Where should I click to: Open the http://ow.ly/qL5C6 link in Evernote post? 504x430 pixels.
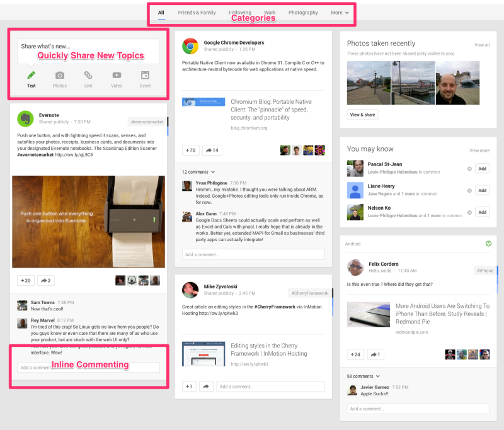pos(74,155)
